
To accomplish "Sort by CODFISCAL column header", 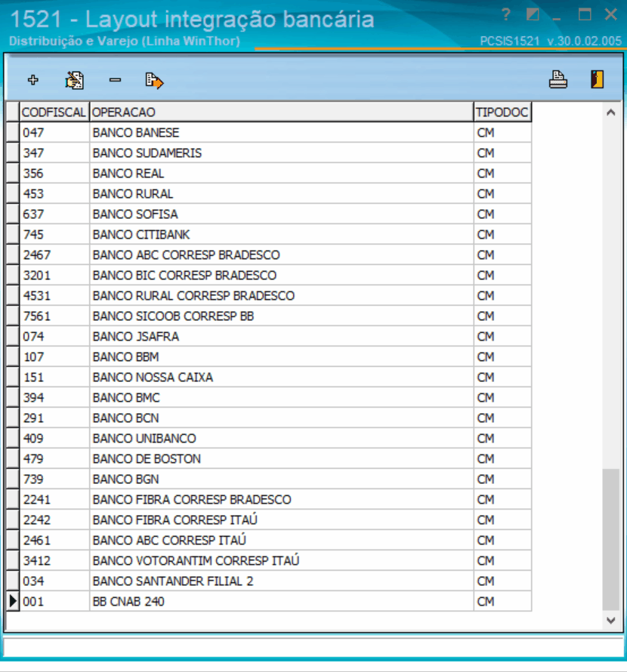I will pyautogui.click(x=54, y=113).
